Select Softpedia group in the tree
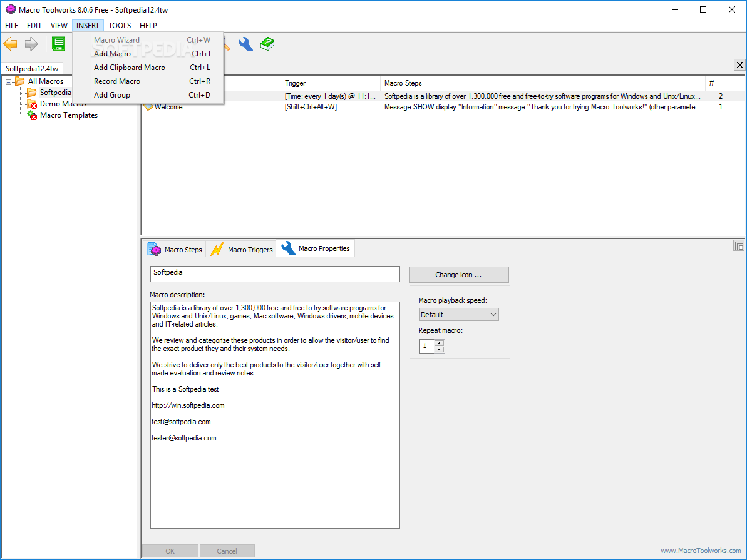The height and width of the screenshot is (560, 747). [55, 92]
